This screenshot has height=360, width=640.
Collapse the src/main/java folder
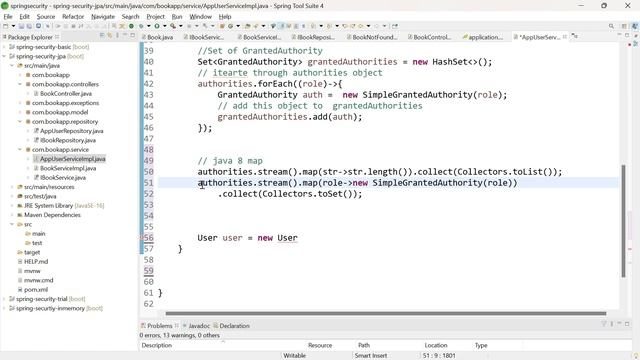point(12,66)
